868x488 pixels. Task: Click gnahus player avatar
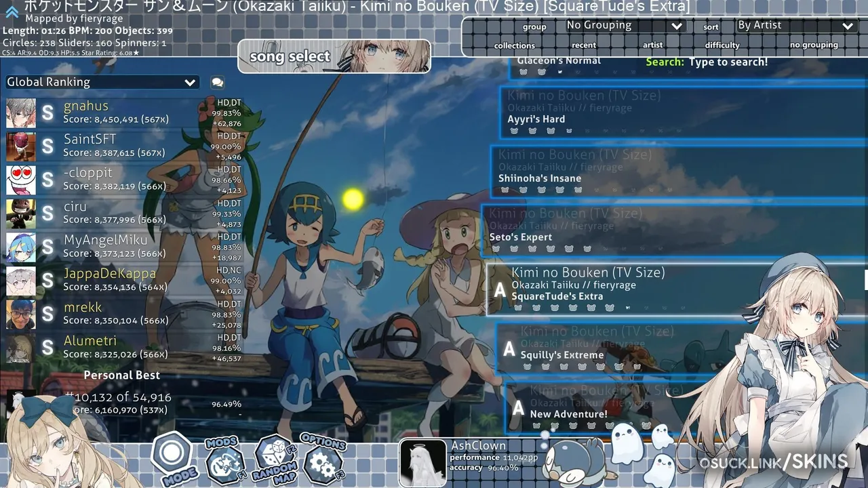pos(21,113)
